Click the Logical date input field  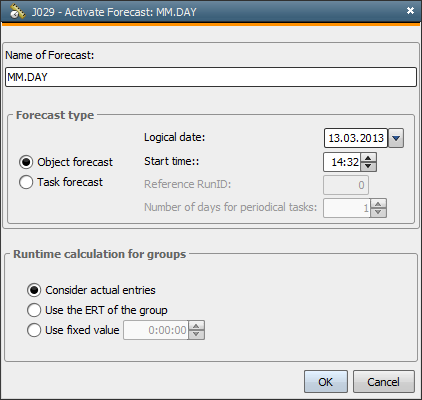click(x=356, y=138)
